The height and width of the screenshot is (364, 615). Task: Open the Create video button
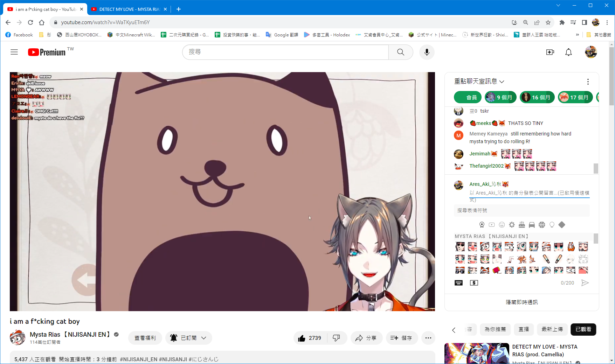coord(550,52)
